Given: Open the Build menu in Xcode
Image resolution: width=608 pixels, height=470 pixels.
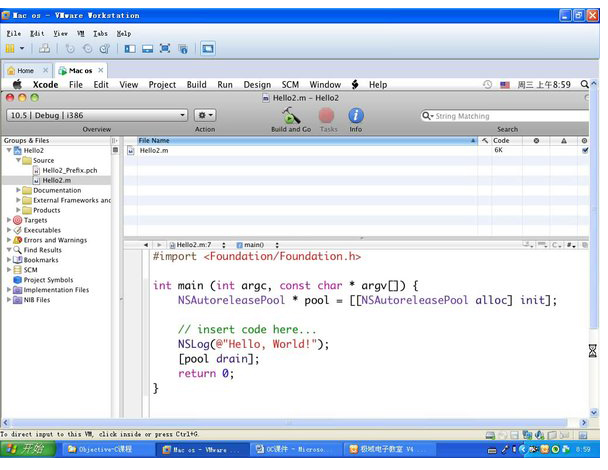Looking at the screenshot, I should point(197,85).
